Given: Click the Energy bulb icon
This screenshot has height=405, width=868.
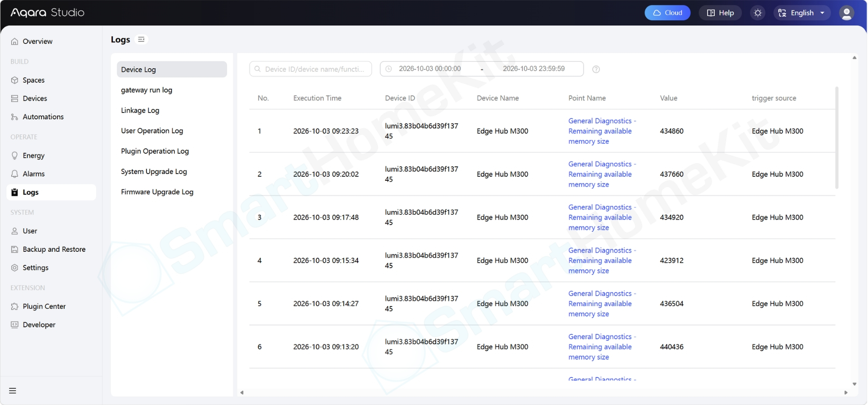Looking at the screenshot, I should [14, 155].
